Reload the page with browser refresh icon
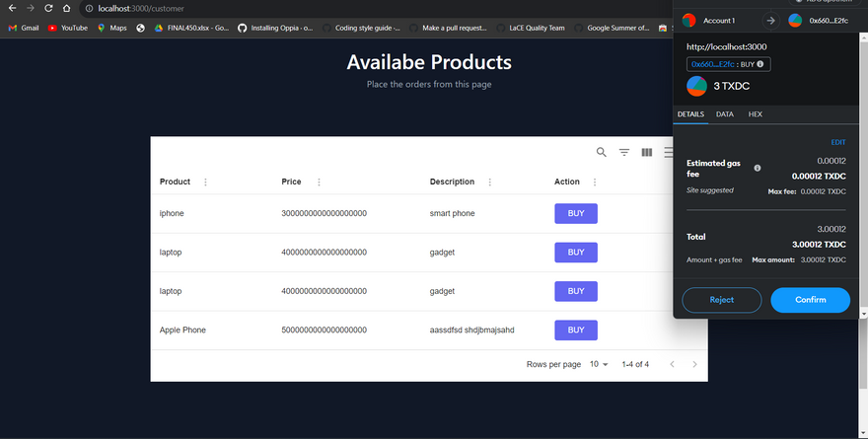Image resolution: width=868 pixels, height=439 pixels. [47, 8]
